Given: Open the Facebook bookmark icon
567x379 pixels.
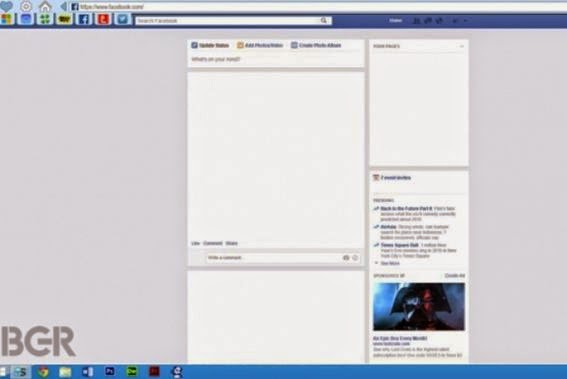Looking at the screenshot, I should pyautogui.click(x=84, y=19).
